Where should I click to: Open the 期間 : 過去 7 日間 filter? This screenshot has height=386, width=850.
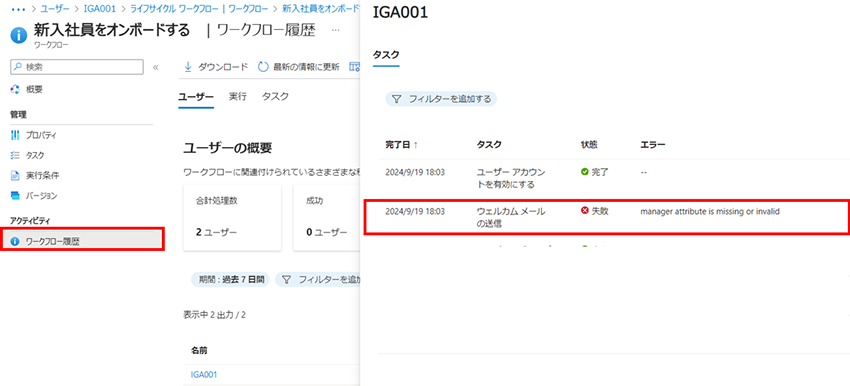[x=230, y=280]
